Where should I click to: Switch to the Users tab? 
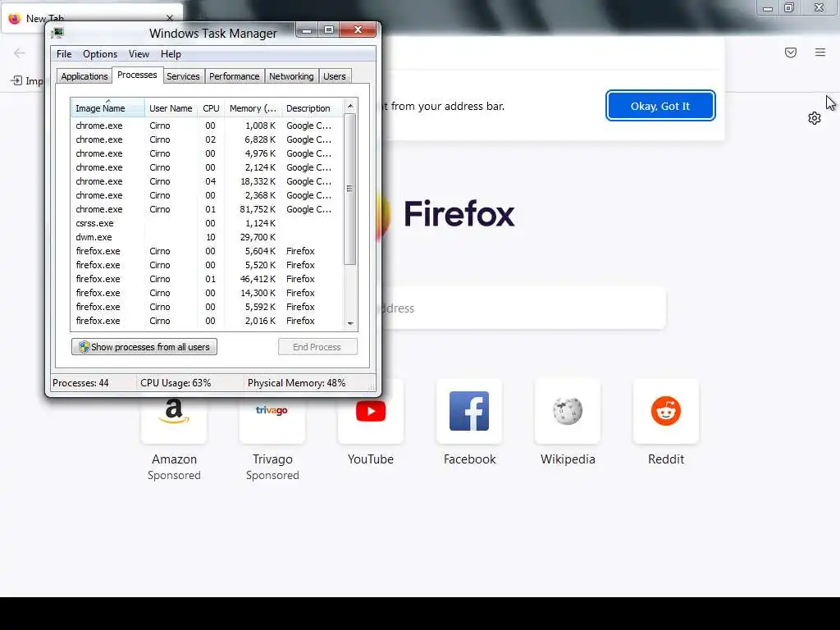click(335, 76)
